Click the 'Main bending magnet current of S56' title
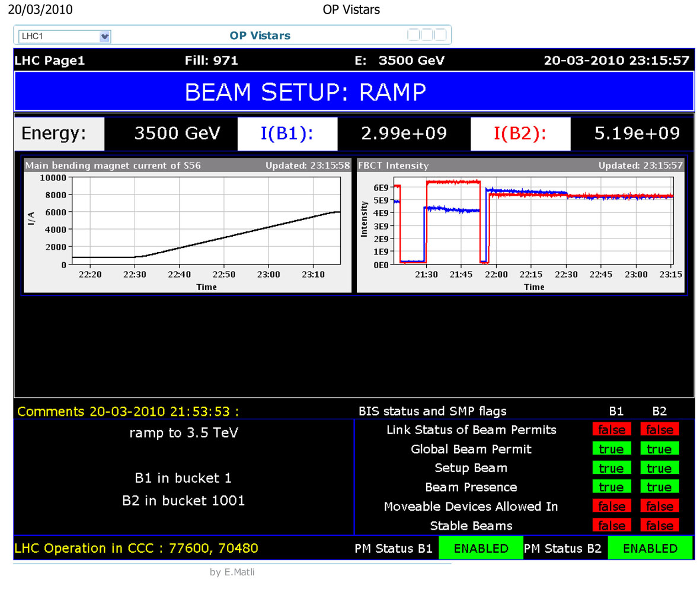Screen dimensions: 700x589 [113, 165]
